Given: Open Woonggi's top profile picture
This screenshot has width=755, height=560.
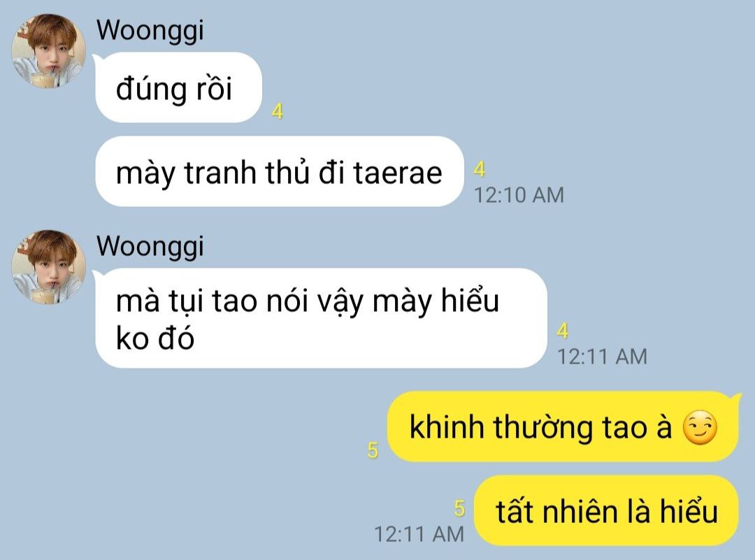Looking at the screenshot, I should [49, 51].
